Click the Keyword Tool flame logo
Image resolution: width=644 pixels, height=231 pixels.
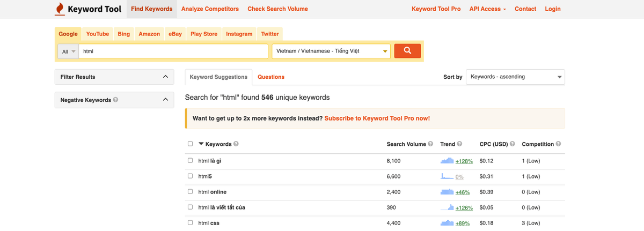[x=60, y=9]
